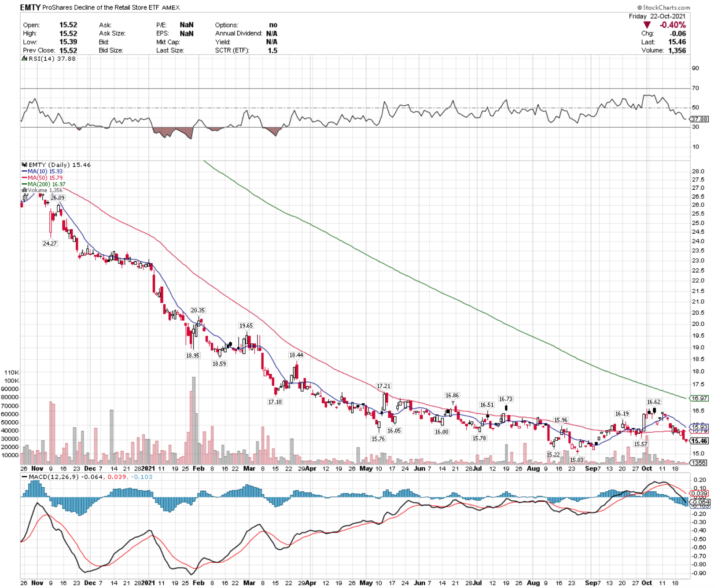Click the 16.00 low price label
The width and height of the screenshot is (714, 588).
442,432
